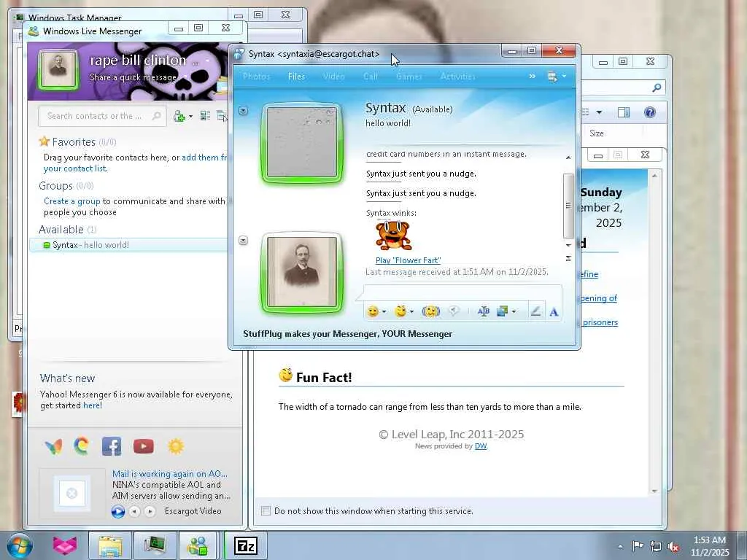Send a nudge with the shaking smiley icon
The width and height of the screenshot is (747, 560).
point(430,311)
